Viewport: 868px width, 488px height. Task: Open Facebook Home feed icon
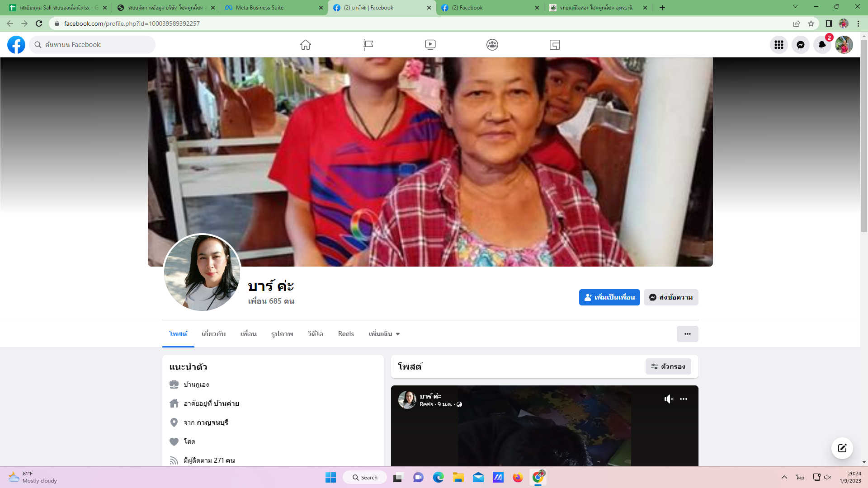click(x=306, y=45)
